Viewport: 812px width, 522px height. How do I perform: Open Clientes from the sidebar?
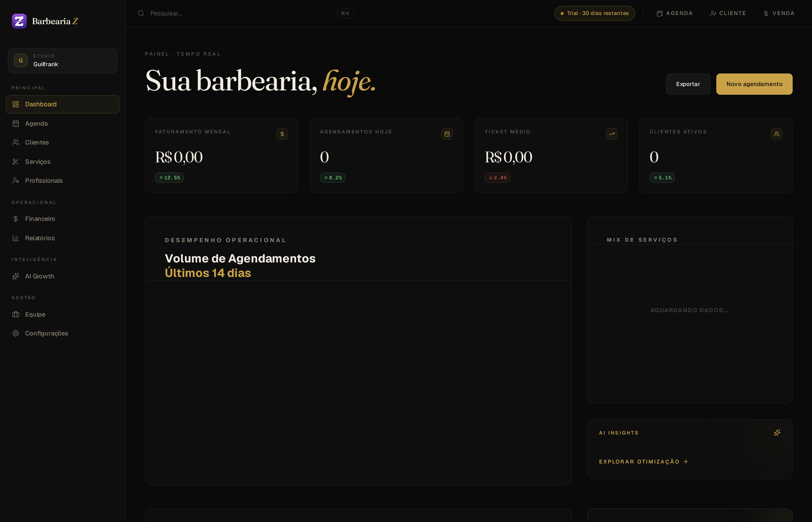coord(63,142)
